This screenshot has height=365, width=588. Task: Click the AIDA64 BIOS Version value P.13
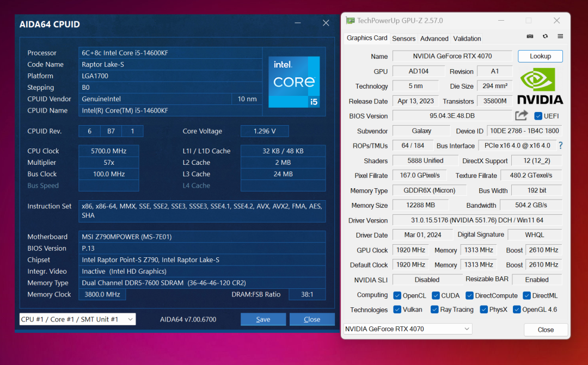202,248
